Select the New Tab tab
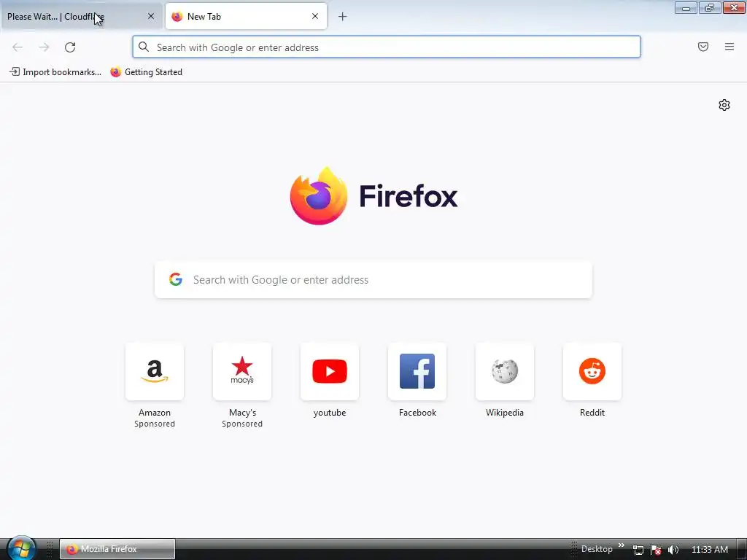Image resolution: width=747 pixels, height=560 pixels. click(246, 17)
